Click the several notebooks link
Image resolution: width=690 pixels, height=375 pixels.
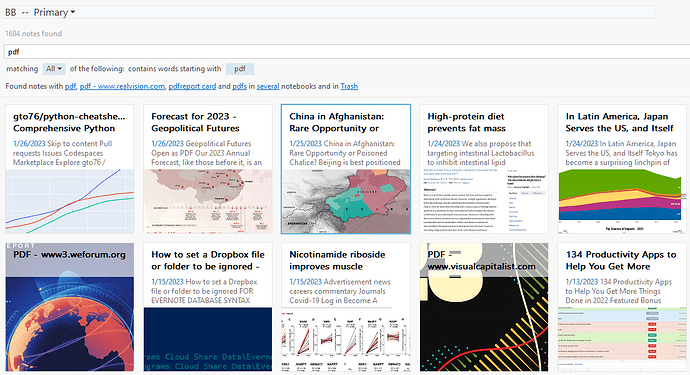[268, 86]
